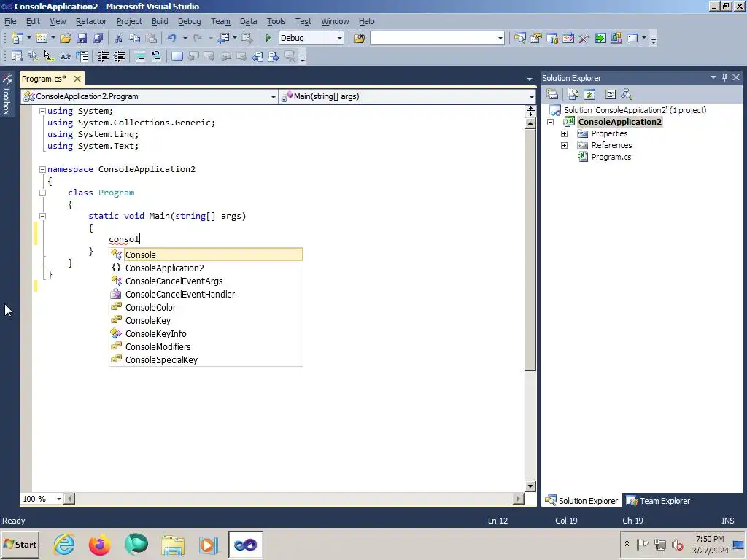Click the New Project toolbar icon

[18, 38]
